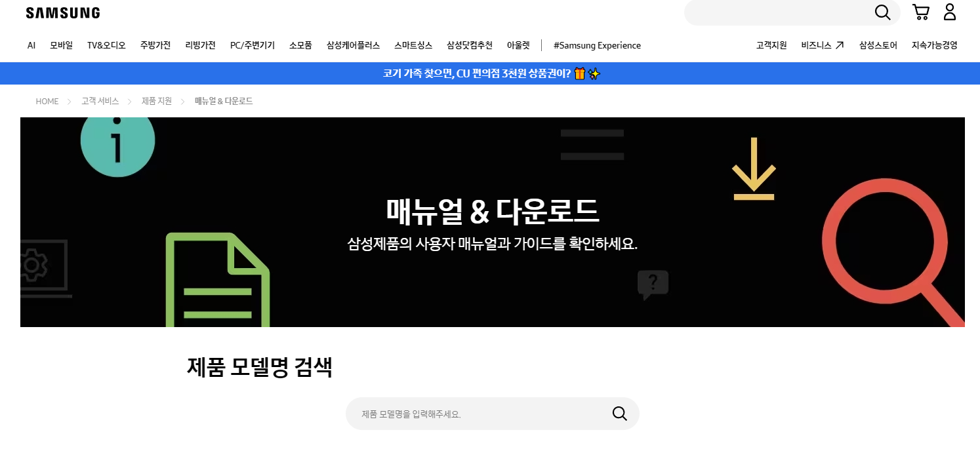Click the account profile icon
The image size is (980, 449).
(949, 12)
